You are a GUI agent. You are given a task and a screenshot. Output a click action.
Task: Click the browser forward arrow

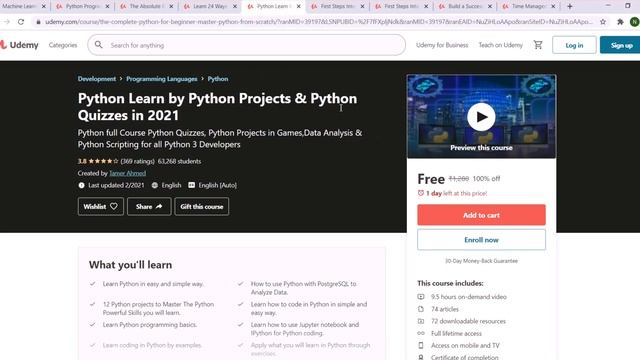tap(7, 22)
